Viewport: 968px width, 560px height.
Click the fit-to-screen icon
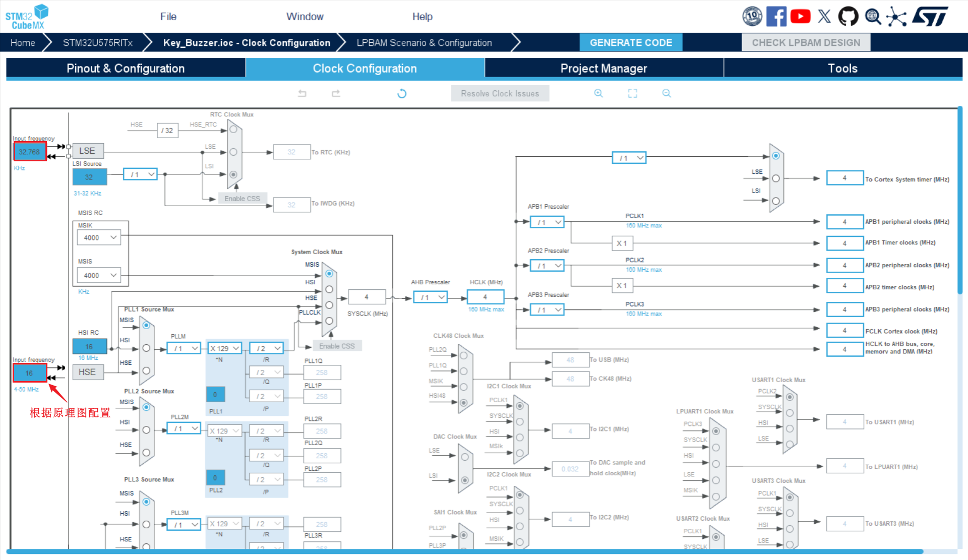pyautogui.click(x=633, y=93)
